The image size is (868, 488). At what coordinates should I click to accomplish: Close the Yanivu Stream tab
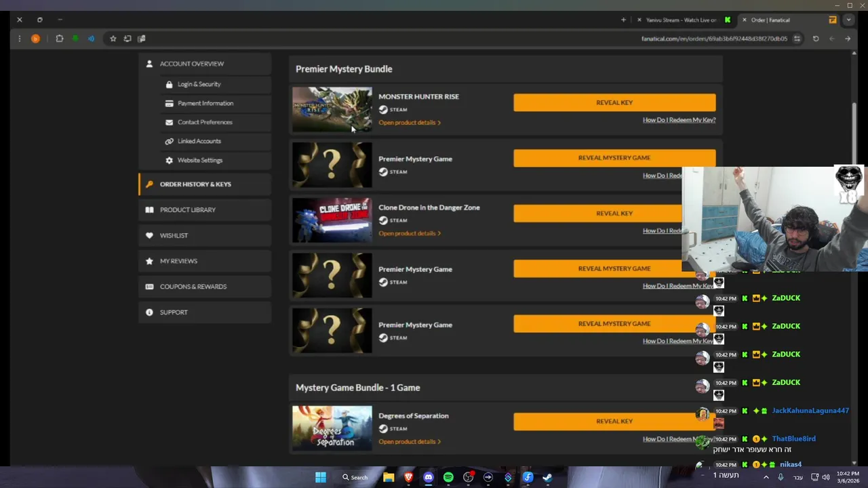pyautogui.click(x=639, y=20)
